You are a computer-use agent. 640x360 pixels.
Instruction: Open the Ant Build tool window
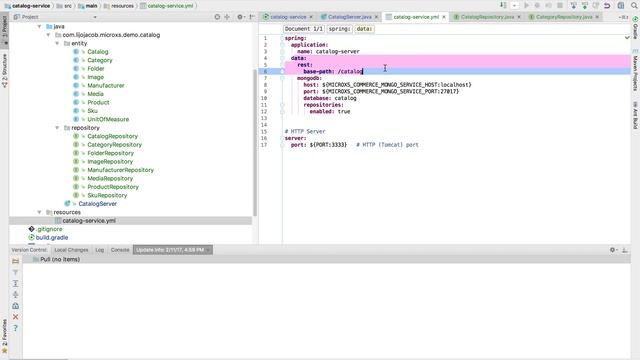[x=636, y=115]
